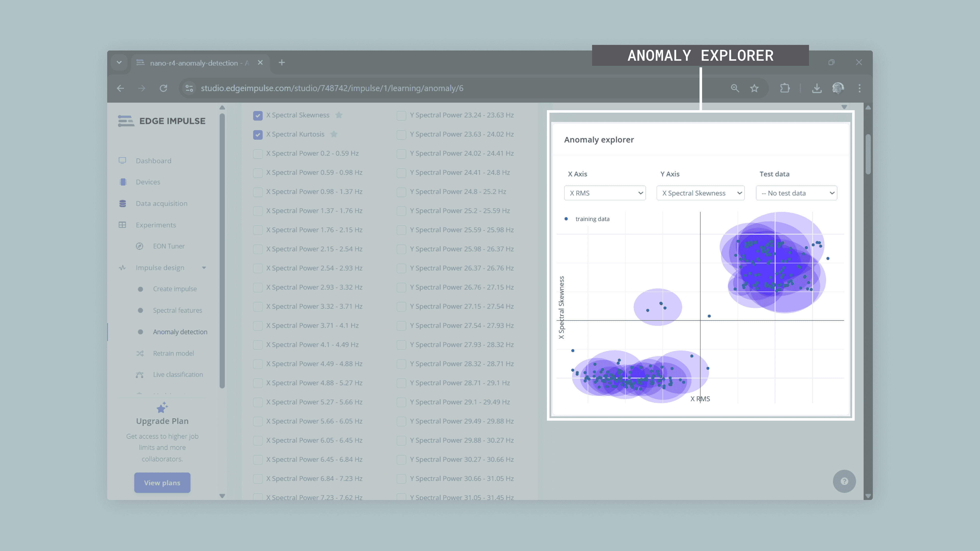Image resolution: width=980 pixels, height=551 pixels.
Task: Click the browser address bar URL
Action: click(332, 88)
